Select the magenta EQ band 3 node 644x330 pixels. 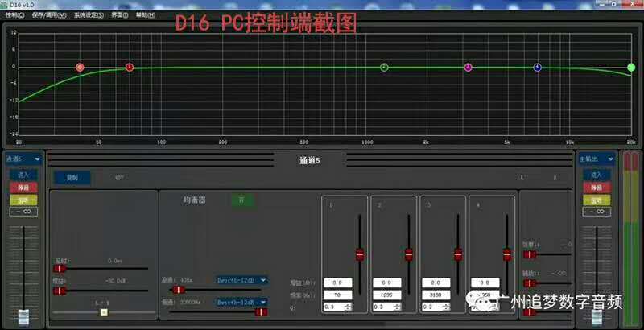coord(468,68)
